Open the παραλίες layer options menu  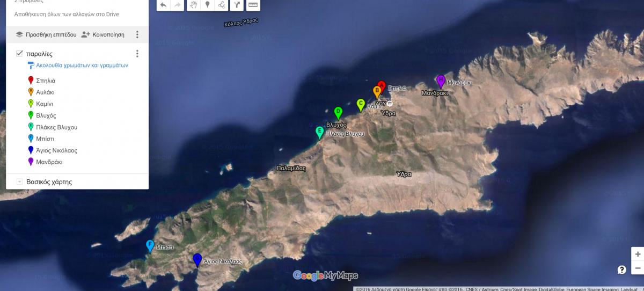click(x=137, y=54)
